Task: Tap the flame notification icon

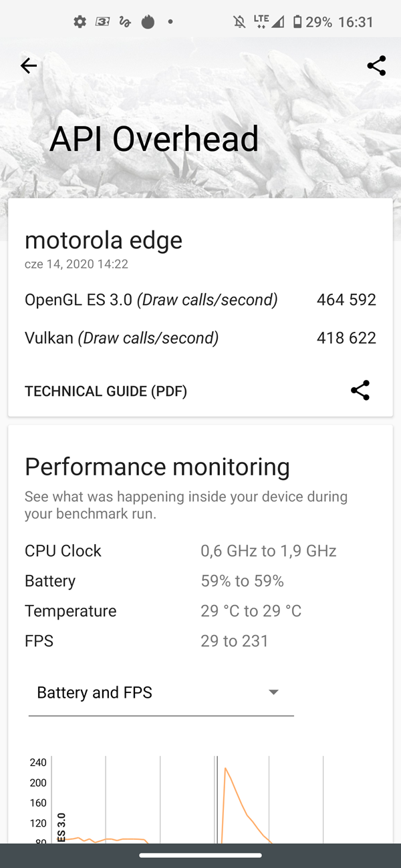Action: [x=148, y=21]
